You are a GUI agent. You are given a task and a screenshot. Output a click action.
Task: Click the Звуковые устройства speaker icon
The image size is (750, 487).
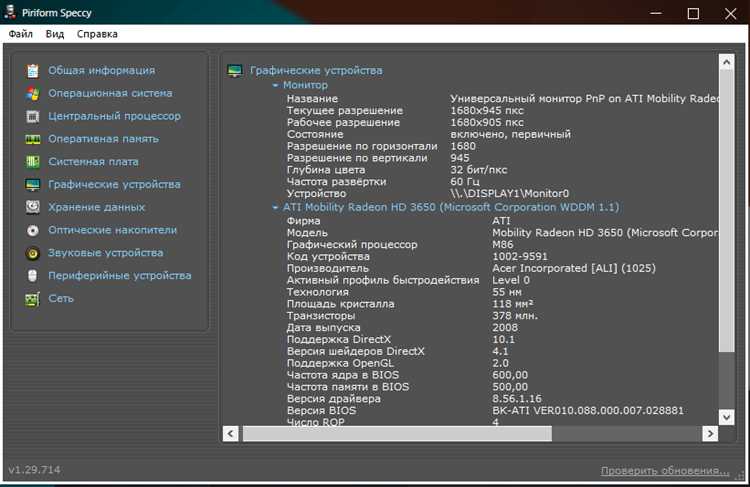point(33,253)
